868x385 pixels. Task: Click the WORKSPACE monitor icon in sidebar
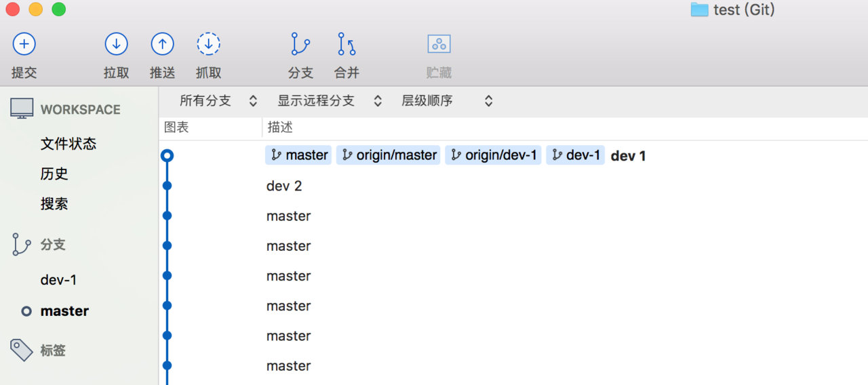click(x=22, y=108)
